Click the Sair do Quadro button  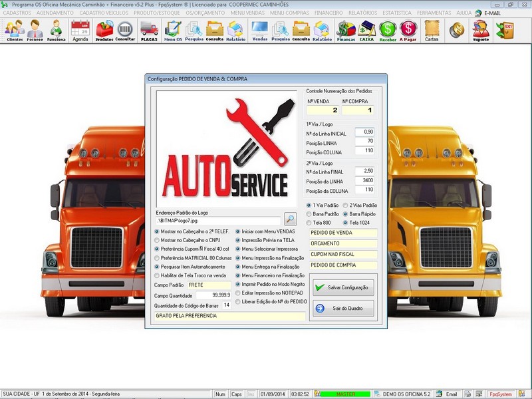click(x=343, y=308)
